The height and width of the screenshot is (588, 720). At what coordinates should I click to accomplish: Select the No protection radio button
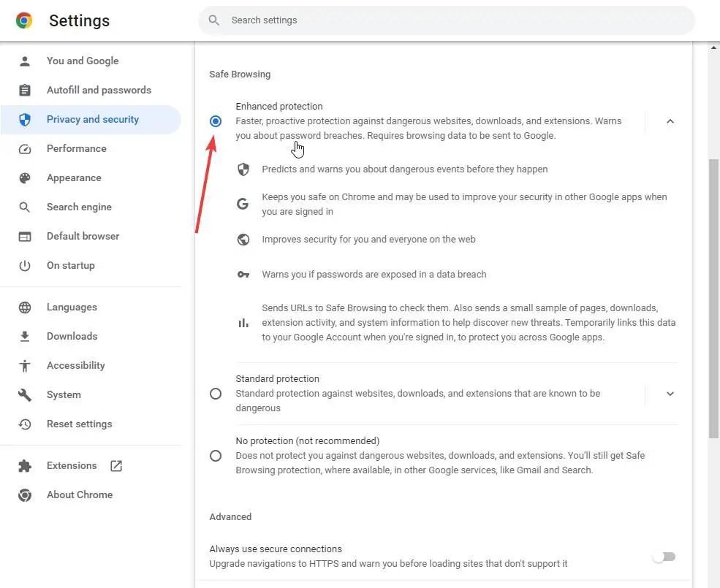pos(216,456)
